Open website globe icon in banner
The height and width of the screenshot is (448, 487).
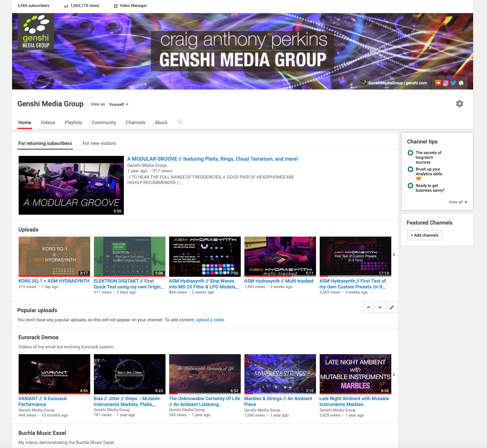click(x=461, y=83)
